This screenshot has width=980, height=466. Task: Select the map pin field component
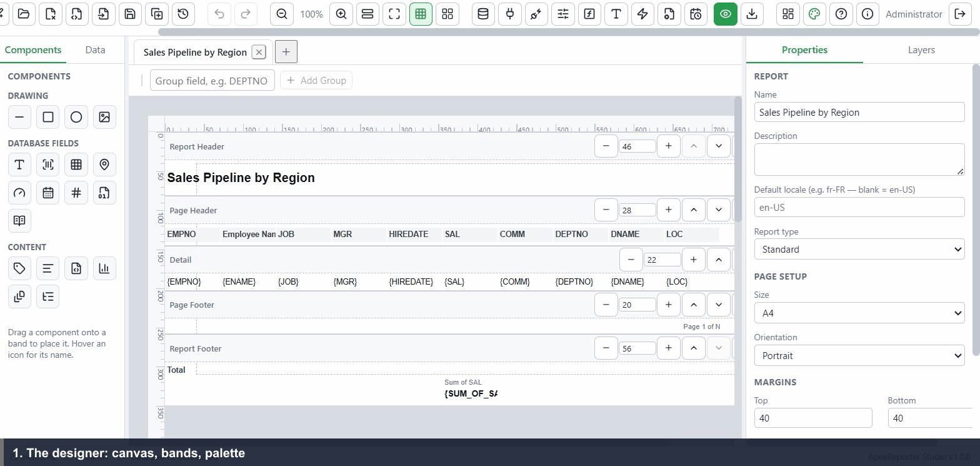click(104, 165)
